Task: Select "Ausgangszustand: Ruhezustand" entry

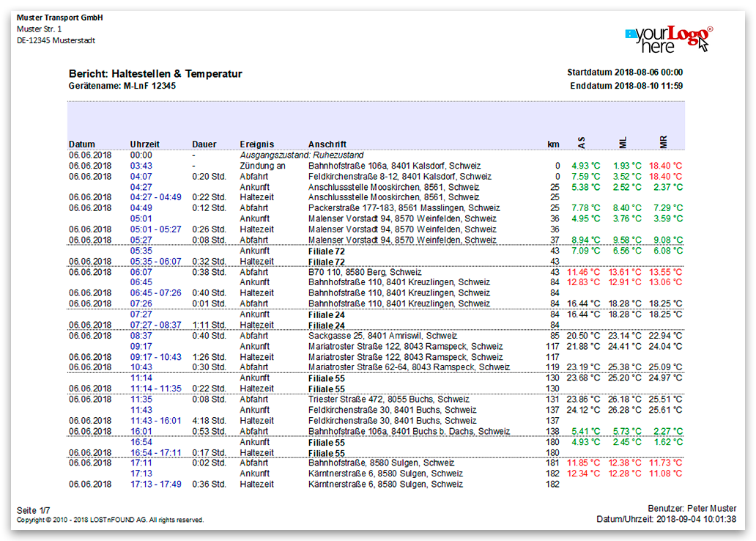Action: point(302,155)
